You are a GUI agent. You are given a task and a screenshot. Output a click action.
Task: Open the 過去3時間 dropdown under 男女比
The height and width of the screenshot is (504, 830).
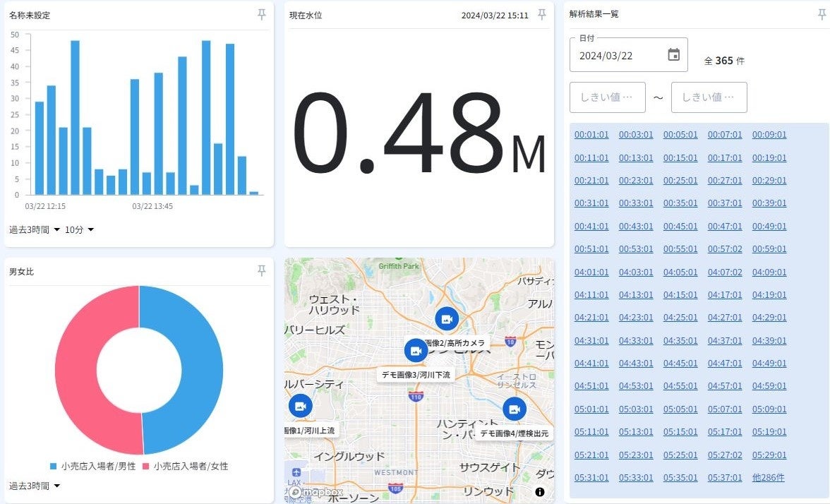click(x=35, y=486)
